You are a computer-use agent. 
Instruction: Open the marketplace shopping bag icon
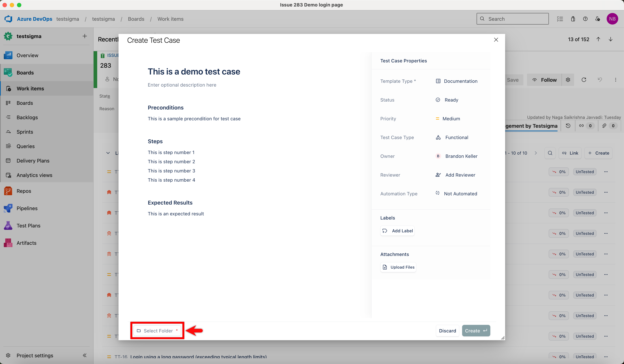point(573,19)
